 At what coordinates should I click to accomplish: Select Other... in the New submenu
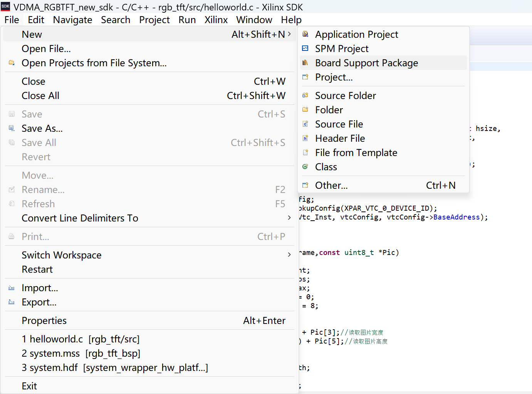[383, 185]
